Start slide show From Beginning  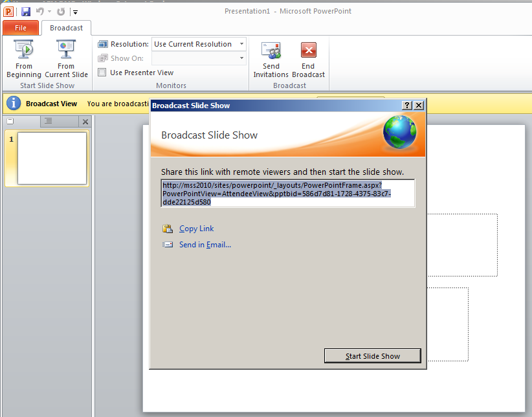pyautogui.click(x=24, y=58)
